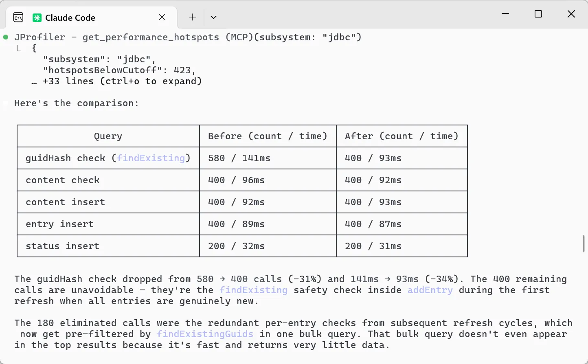Click the branch indicator under the JProfiler line

pos(19,48)
